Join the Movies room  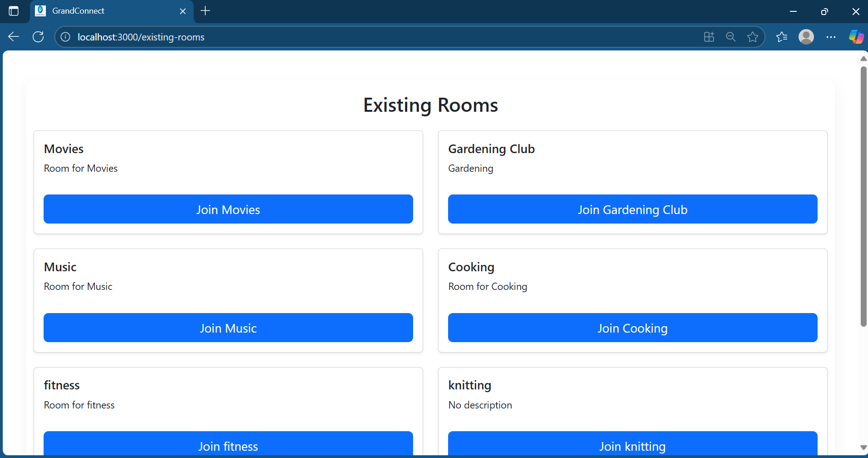click(x=228, y=209)
